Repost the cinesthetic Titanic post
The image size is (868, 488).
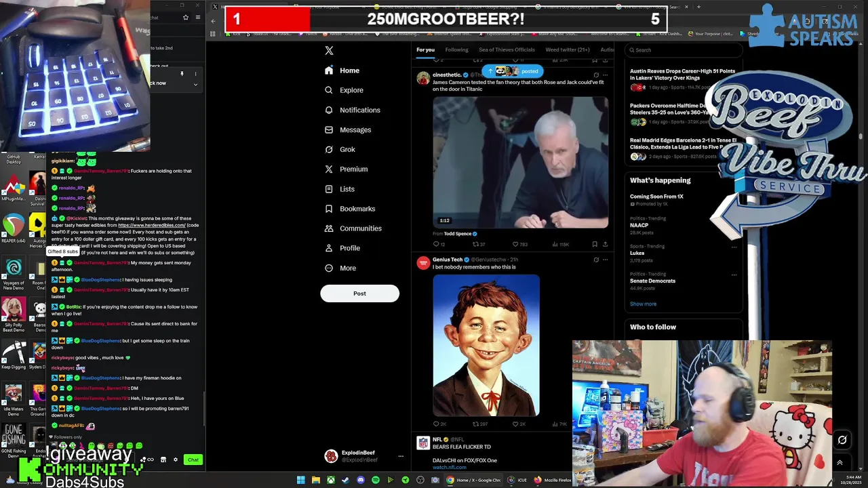coord(478,244)
